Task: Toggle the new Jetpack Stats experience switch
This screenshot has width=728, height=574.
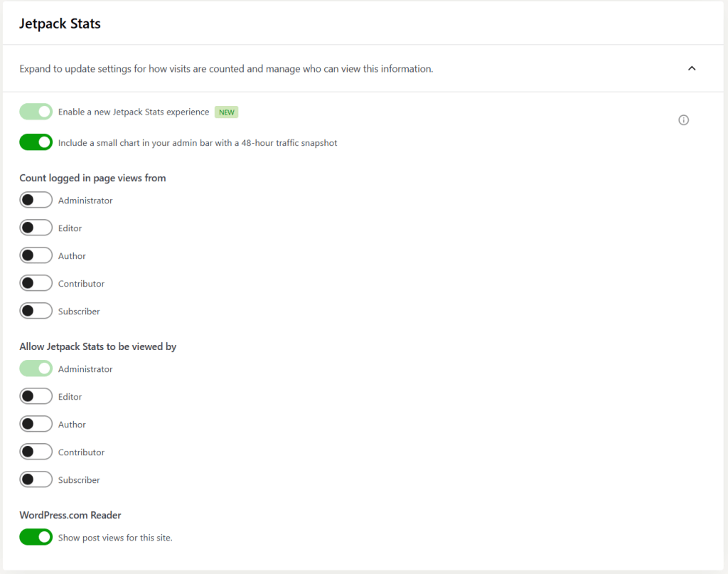Action: point(36,112)
